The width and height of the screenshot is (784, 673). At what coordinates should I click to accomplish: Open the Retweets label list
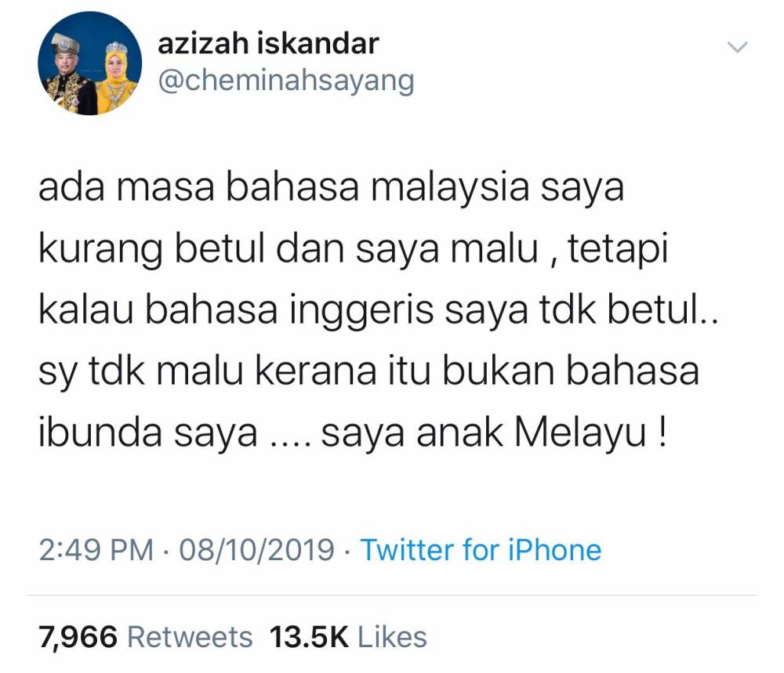pos(190,638)
